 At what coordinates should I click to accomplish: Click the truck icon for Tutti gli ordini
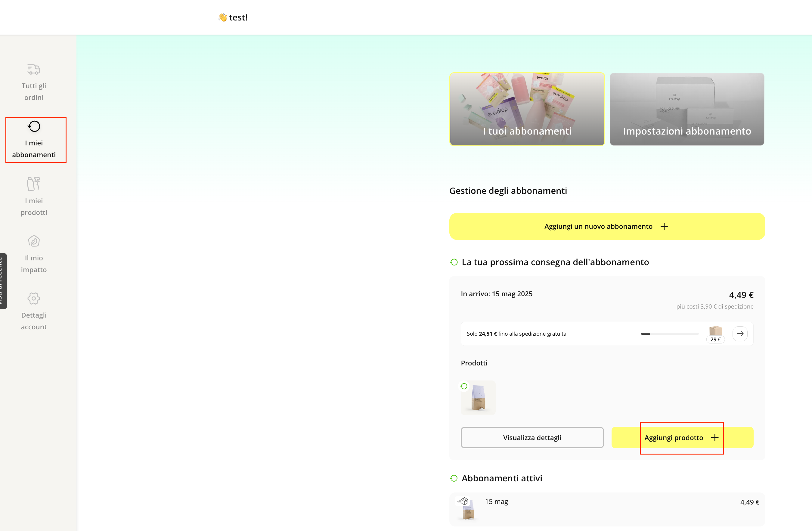point(33,69)
